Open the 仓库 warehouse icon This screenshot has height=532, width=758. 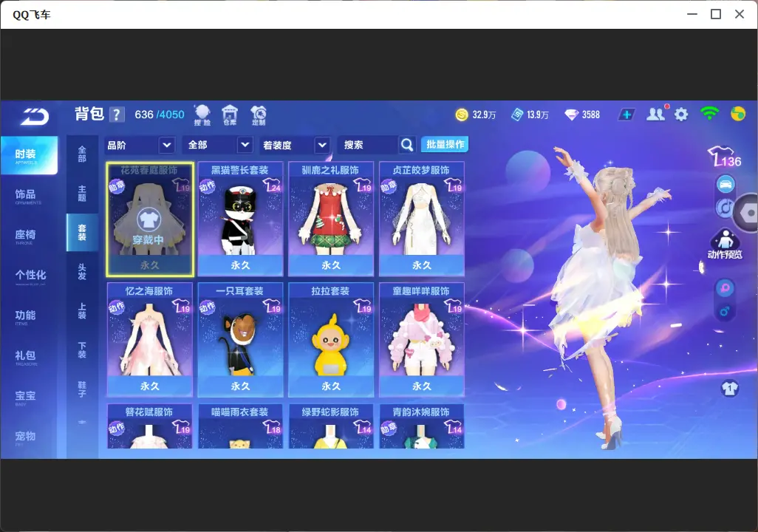point(230,115)
